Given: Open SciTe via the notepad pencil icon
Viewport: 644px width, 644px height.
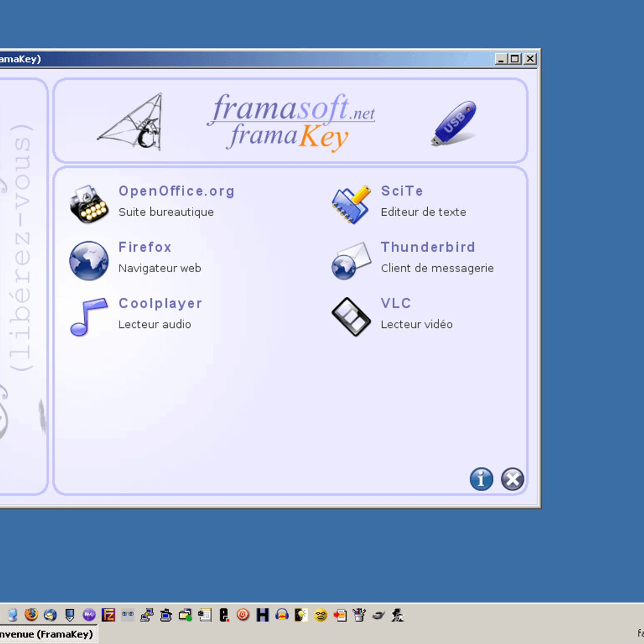Looking at the screenshot, I should click(352, 204).
